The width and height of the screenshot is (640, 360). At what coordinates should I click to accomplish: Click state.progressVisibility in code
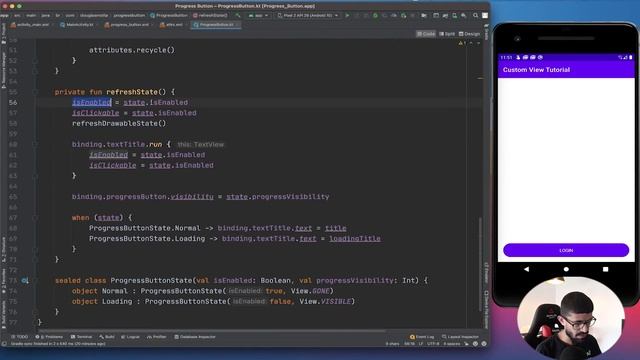click(x=278, y=197)
